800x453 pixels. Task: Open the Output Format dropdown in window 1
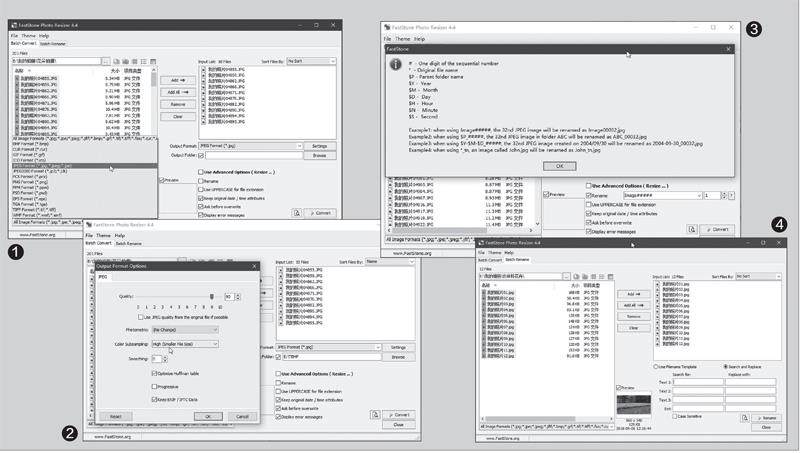[x=251, y=146]
